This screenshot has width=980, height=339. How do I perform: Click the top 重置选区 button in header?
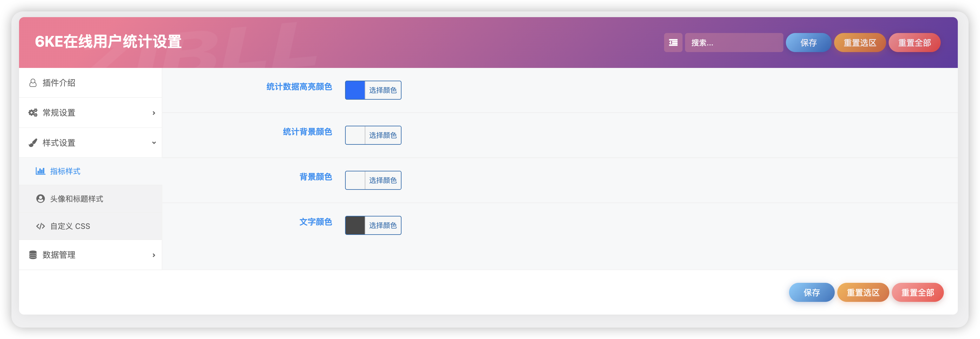click(860, 43)
